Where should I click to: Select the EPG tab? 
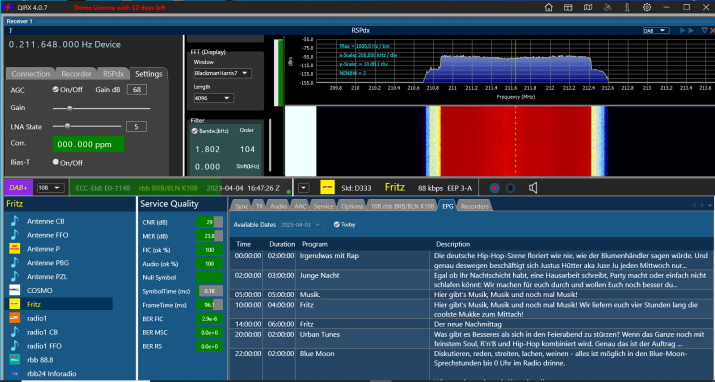coord(447,206)
